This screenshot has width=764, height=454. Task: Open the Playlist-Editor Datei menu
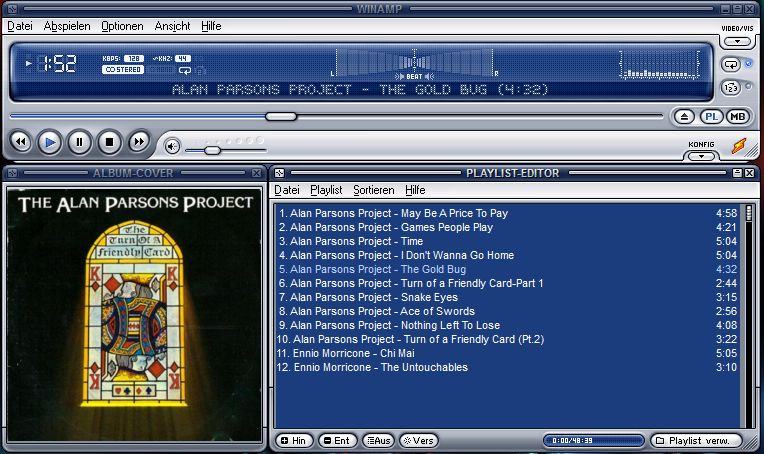click(x=287, y=190)
